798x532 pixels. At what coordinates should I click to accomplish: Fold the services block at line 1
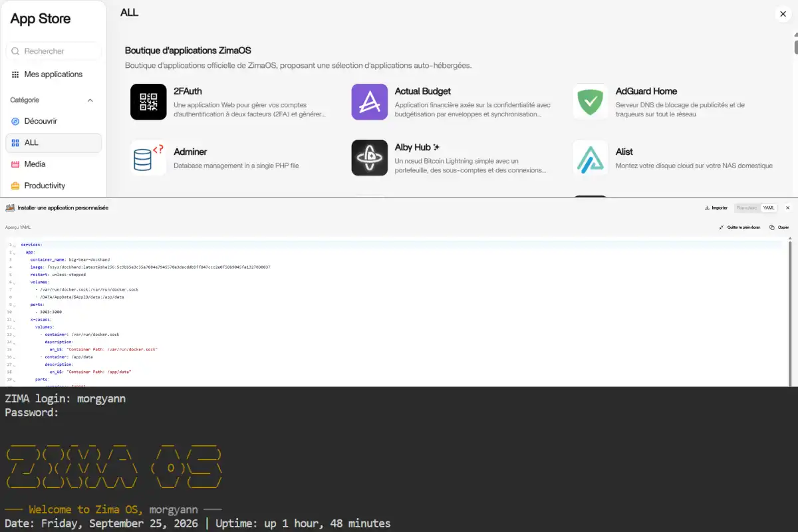tap(15, 245)
